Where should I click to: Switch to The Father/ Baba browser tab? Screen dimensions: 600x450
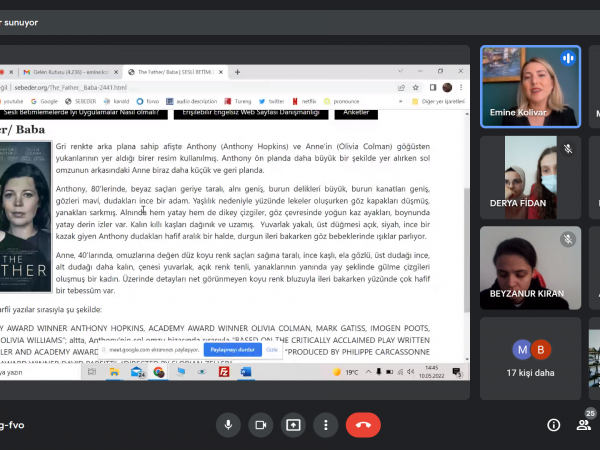173,72
